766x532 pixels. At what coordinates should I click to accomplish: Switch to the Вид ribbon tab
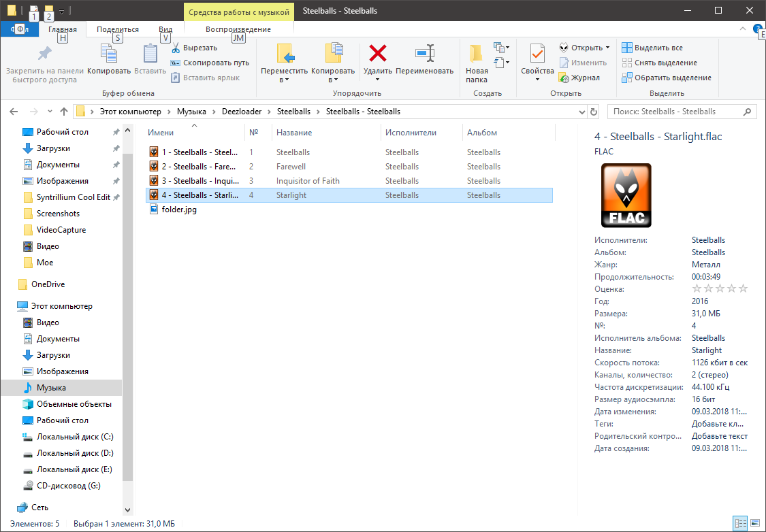pyautogui.click(x=165, y=29)
